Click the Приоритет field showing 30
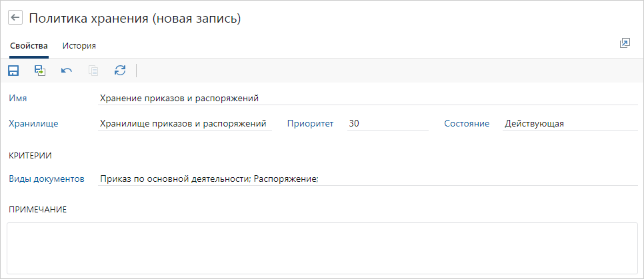This screenshot has height=279, width=644. pos(387,123)
